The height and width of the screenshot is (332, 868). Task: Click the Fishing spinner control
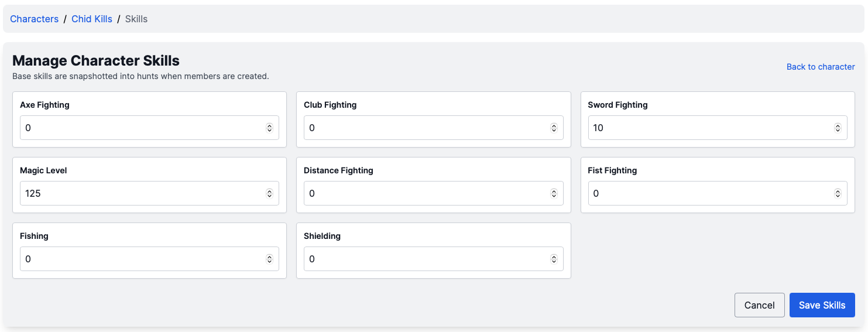269,259
